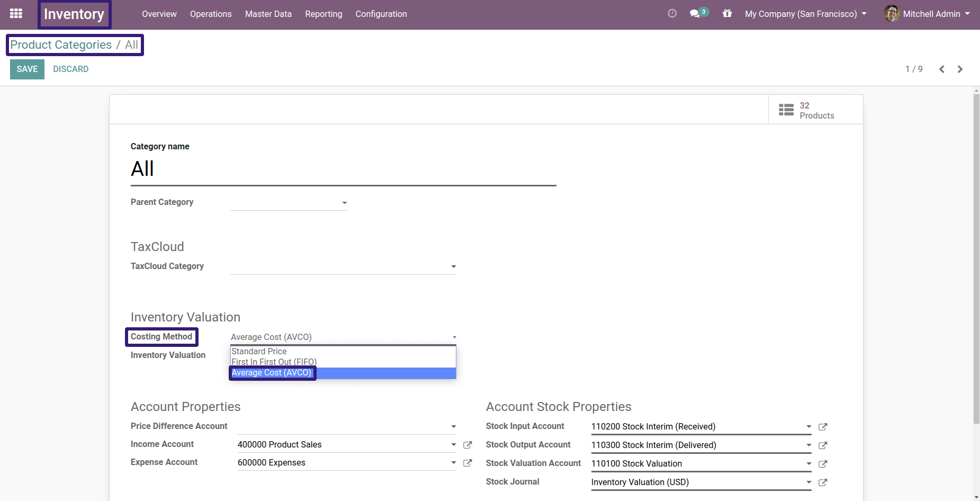980x501 pixels.
Task: Open external link for Stock Valuation Account
Action: [823, 464]
